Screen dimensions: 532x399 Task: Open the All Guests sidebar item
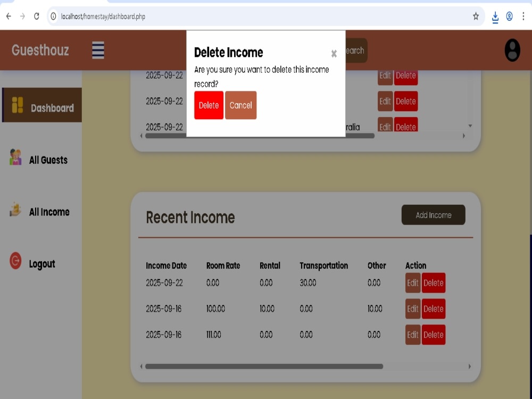pos(41,158)
